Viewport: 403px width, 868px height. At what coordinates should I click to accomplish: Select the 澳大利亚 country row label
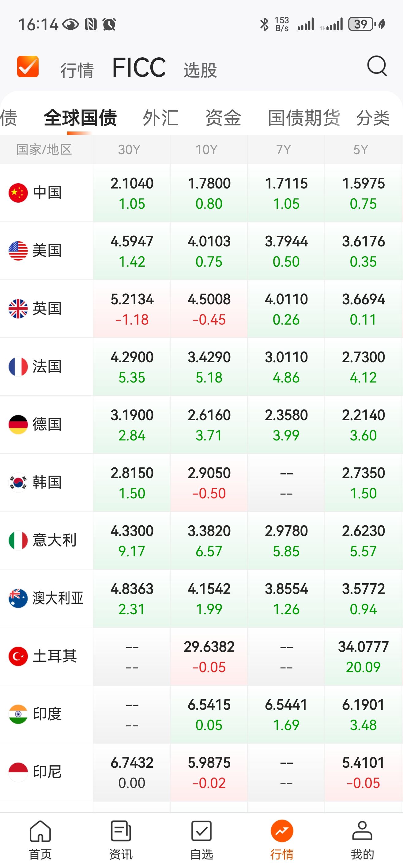(x=58, y=598)
